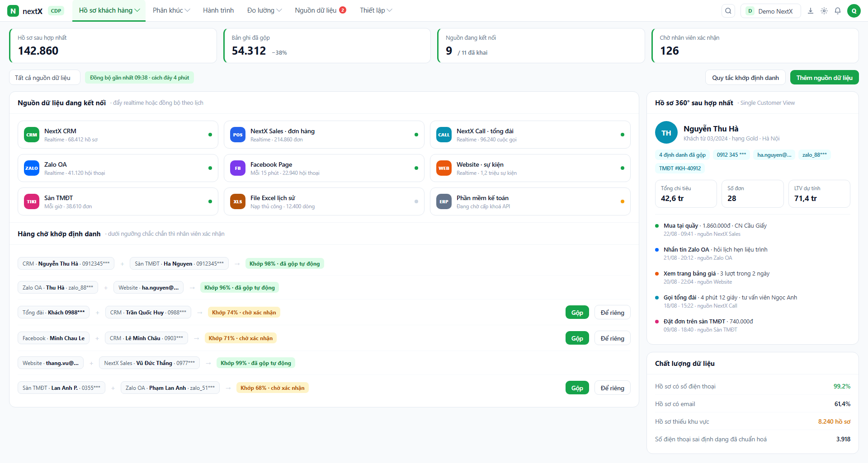The image size is (868, 463).
Task: Open the Hồ sơ sau hợp nhất card
Action: click(113, 46)
